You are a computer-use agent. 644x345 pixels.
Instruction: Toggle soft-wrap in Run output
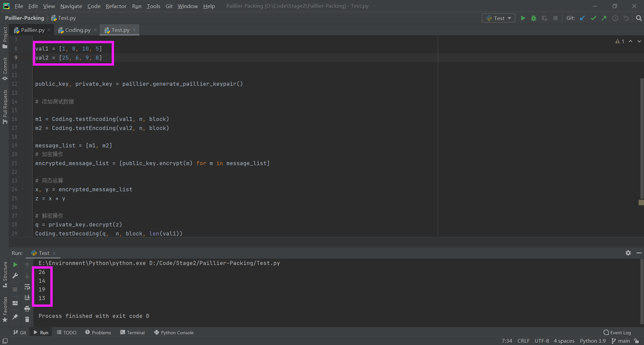pyautogui.click(x=27, y=287)
